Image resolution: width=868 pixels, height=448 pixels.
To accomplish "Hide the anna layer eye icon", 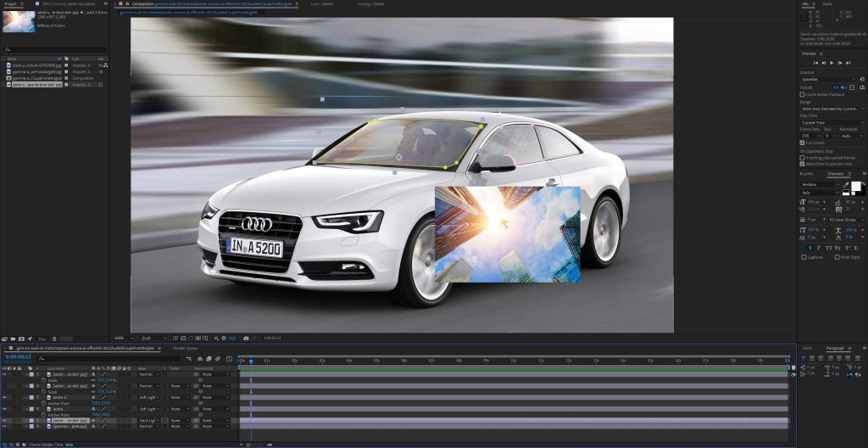I will pyautogui.click(x=4, y=409).
